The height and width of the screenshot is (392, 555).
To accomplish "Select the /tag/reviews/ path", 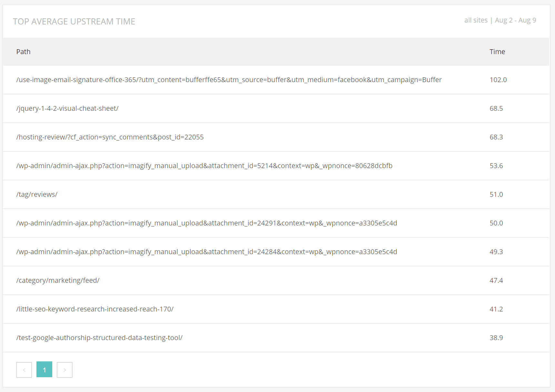I will click(37, 194).
